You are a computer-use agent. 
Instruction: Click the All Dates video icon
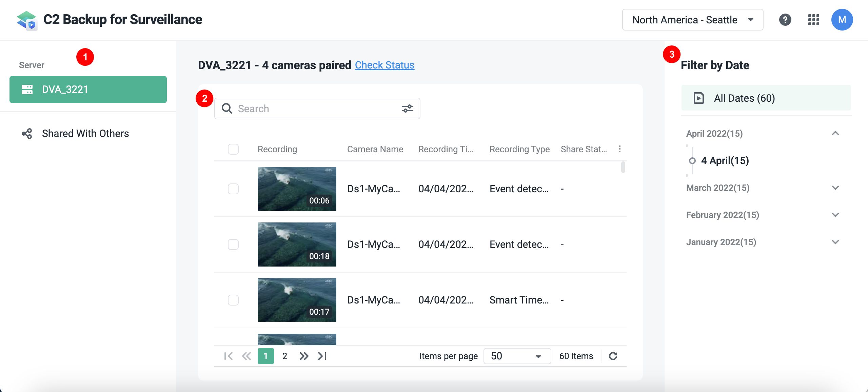click(699, 98)
